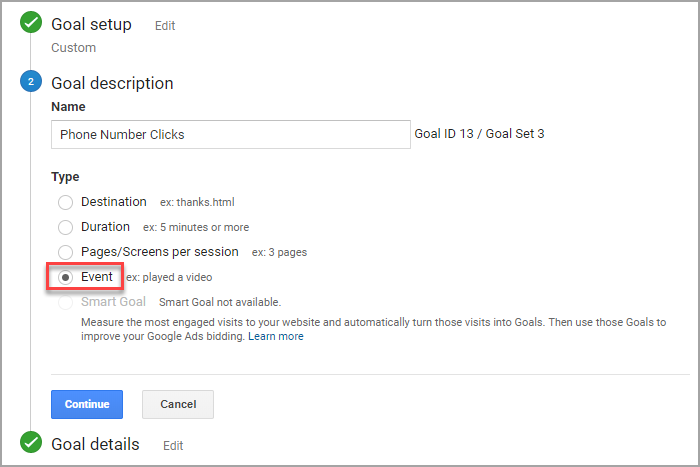Viewport: 700px width, 467px height.
Task: Click the blue step 2 circle icon
Action: coord(31,81)
